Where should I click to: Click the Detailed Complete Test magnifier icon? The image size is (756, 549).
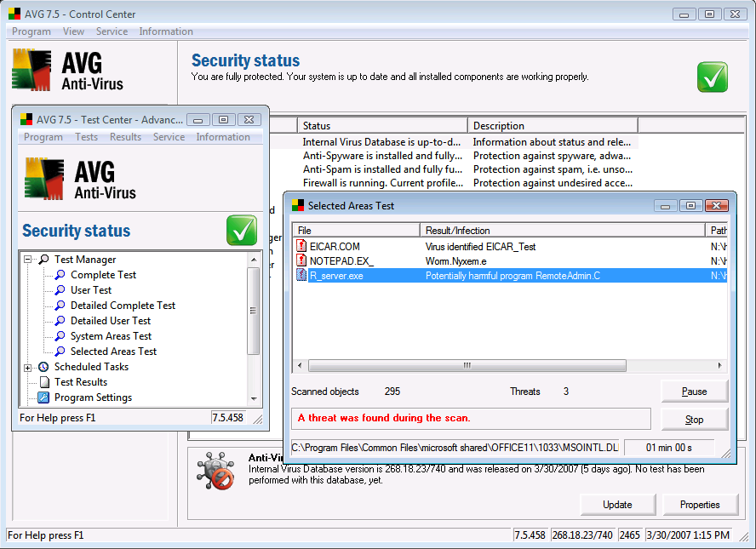coord(60,306)
